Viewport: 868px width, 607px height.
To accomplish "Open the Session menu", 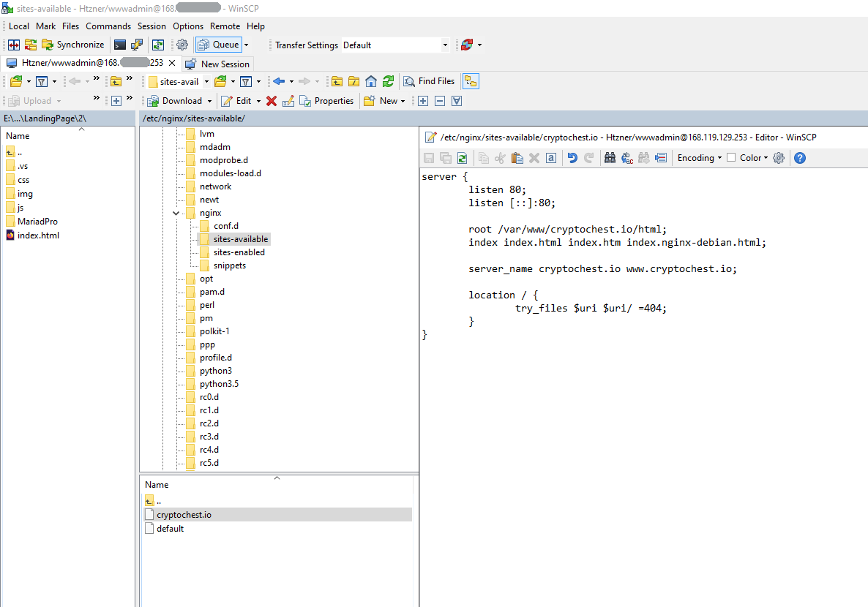I will [x=151, y=26].
